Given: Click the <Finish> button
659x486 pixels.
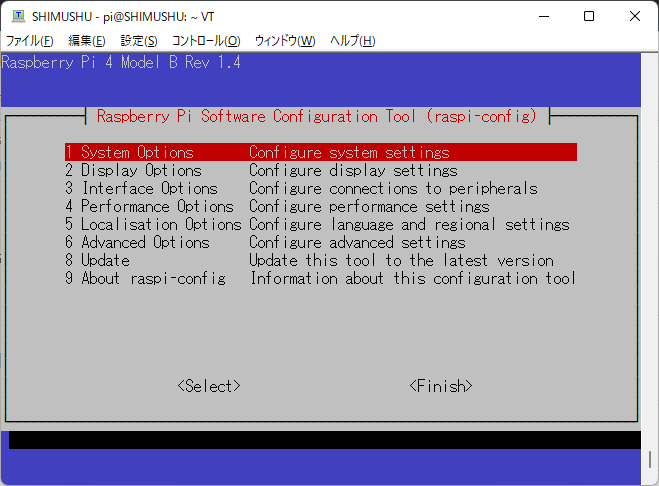Looking at the screenshot, I should tap(441, 386).
